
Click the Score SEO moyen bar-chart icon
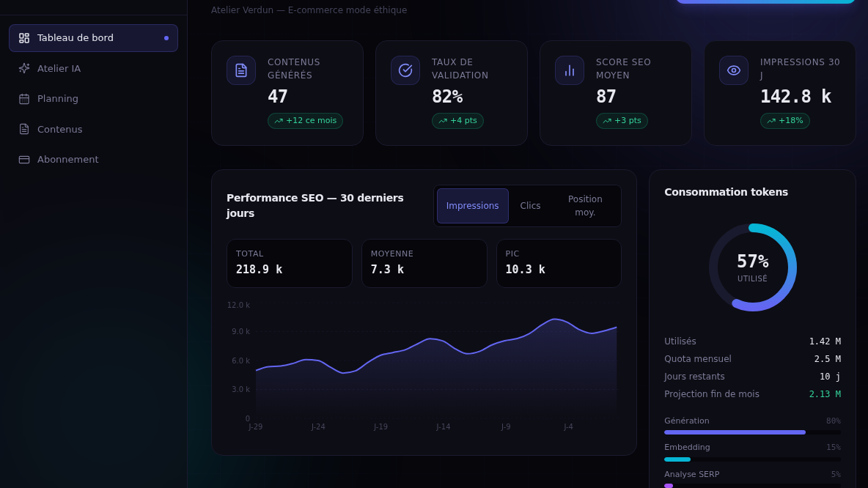[x=570, y=70]
